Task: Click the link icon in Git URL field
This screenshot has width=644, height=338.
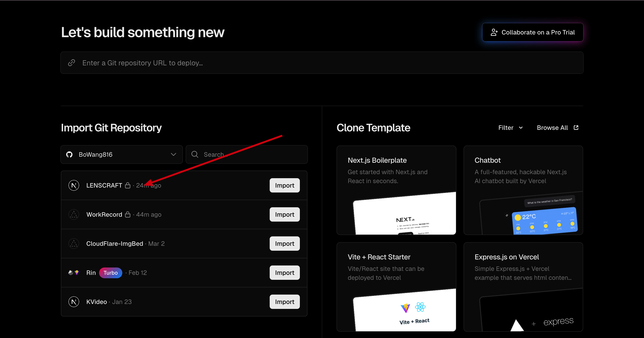Action: coord(72,63)
